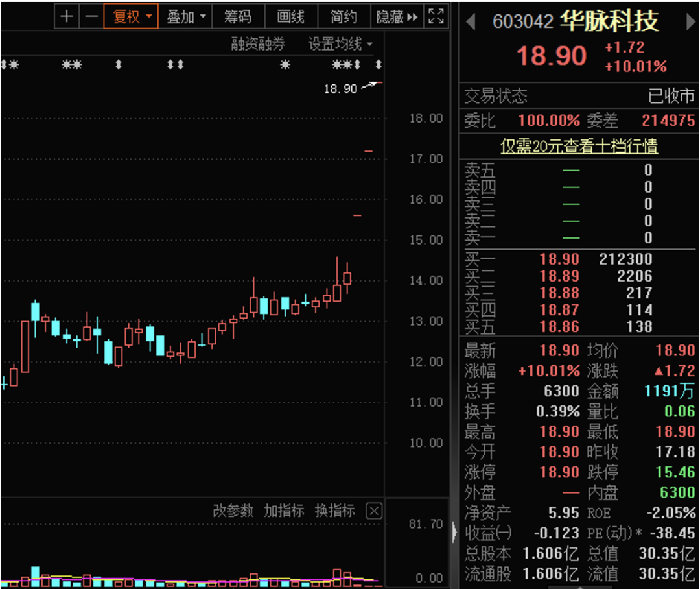Click 委比 value 100.00%
This screenshot has height=589, width=700.
coord(549,120)
